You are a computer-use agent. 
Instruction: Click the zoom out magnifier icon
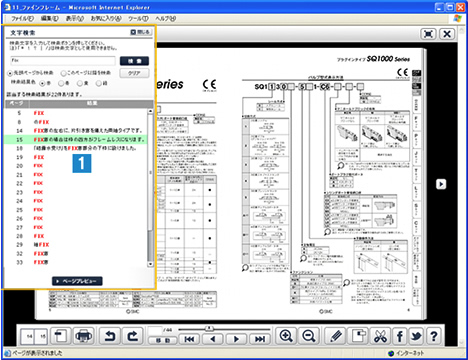[x=309, y=336]
